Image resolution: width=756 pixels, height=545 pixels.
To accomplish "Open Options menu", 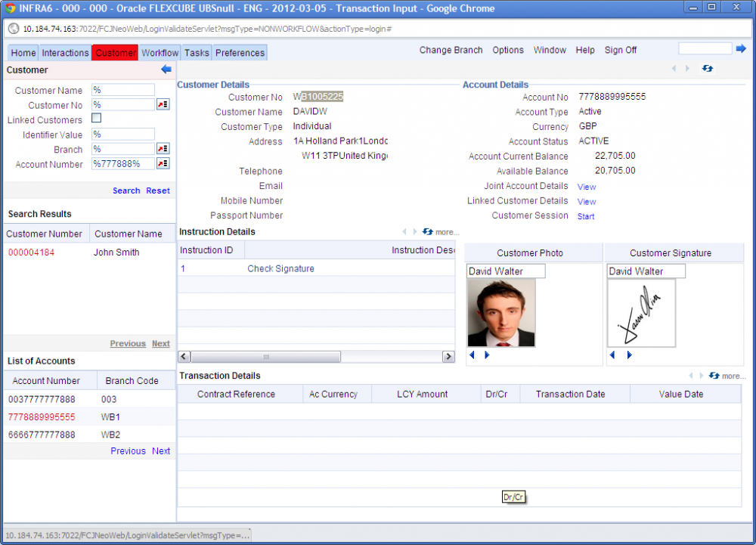I will pyautogui.click(x=508, y=50).
